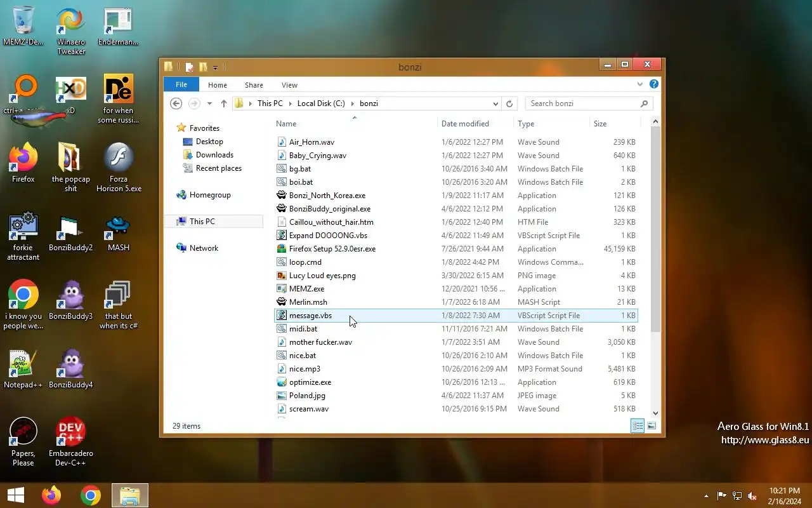
Task: Select the Poland.jpg file
Action: [x=455, y=396]
